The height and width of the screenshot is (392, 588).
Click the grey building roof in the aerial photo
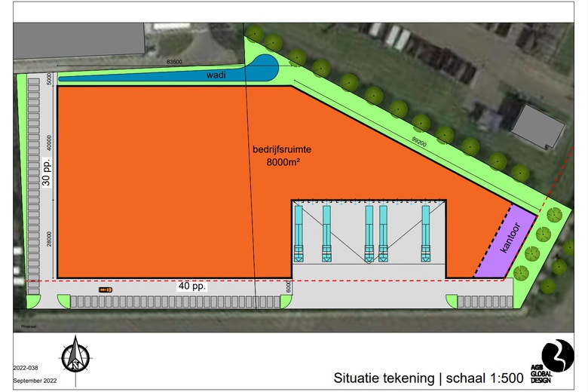point(537,125)
